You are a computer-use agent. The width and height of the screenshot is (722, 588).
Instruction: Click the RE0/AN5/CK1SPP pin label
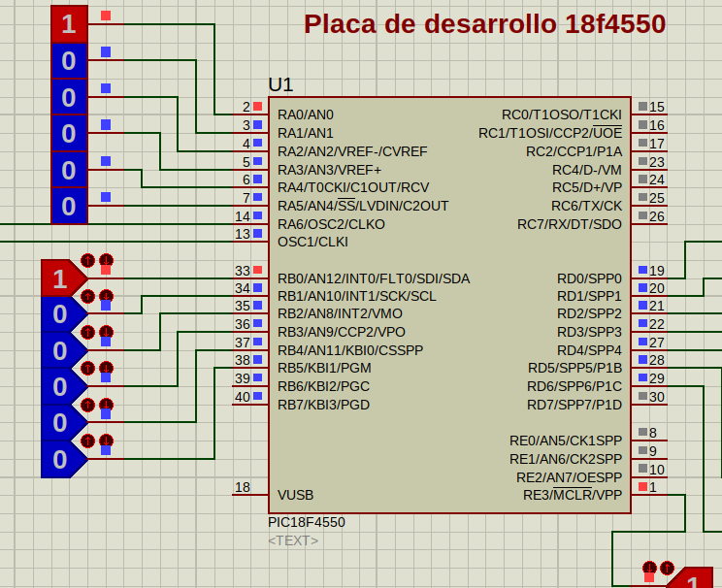[566, 441]
